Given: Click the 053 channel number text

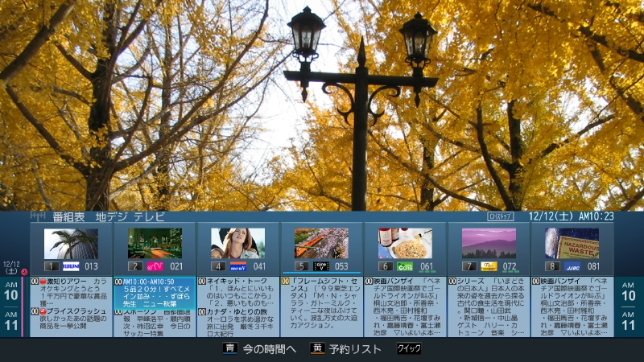Looking at the screenshot, I should click(x=341, y=266).
